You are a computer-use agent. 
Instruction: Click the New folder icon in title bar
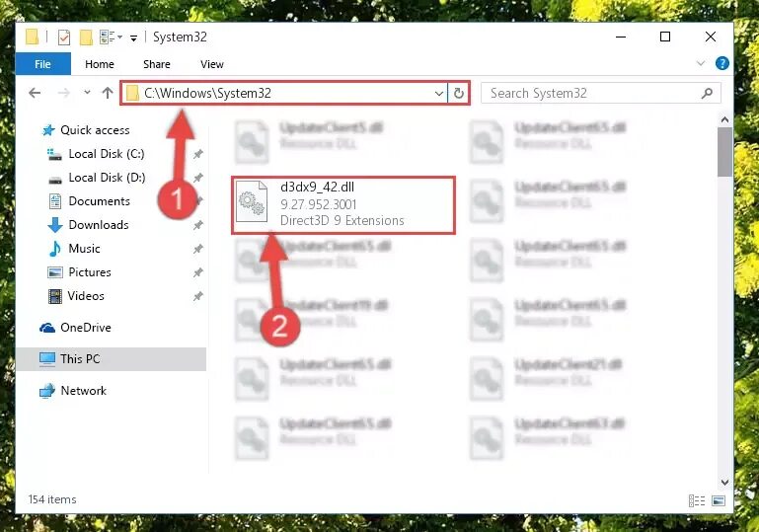pos(86,38)
